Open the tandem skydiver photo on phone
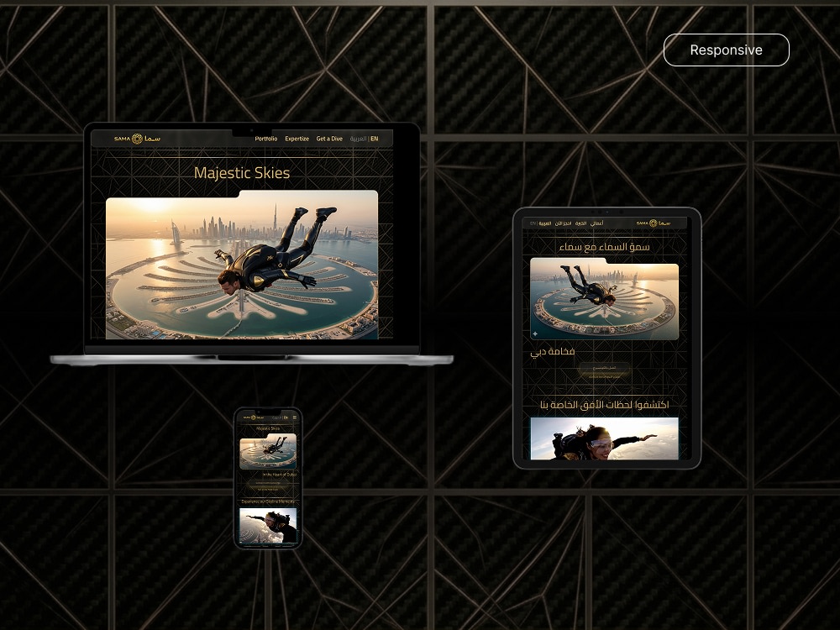The height and width of the screenshot is (630, 840). pyautogui.click(x=268, y=526)
